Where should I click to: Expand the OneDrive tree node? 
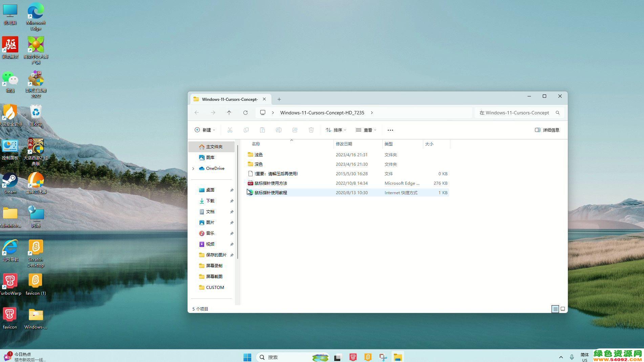pos(193,168)
